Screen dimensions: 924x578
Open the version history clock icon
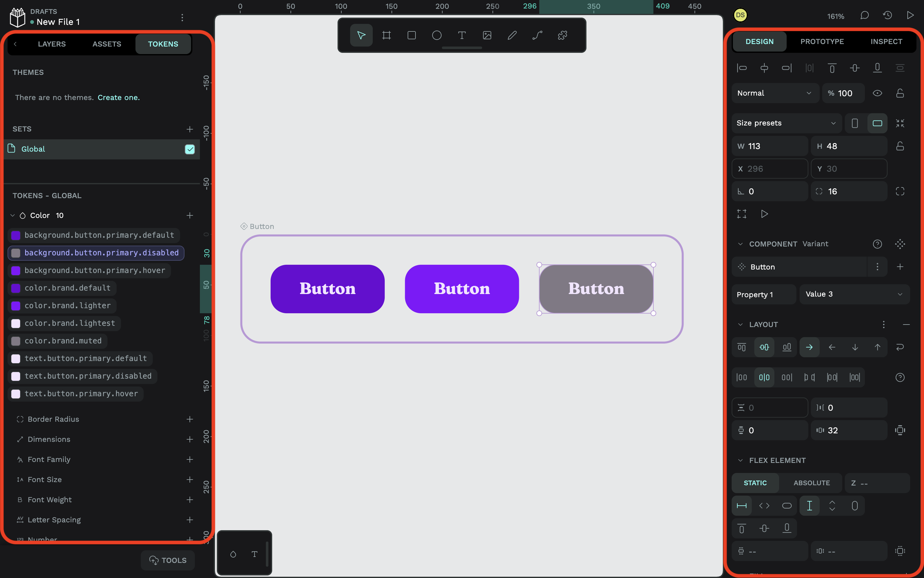coord(887,15)
